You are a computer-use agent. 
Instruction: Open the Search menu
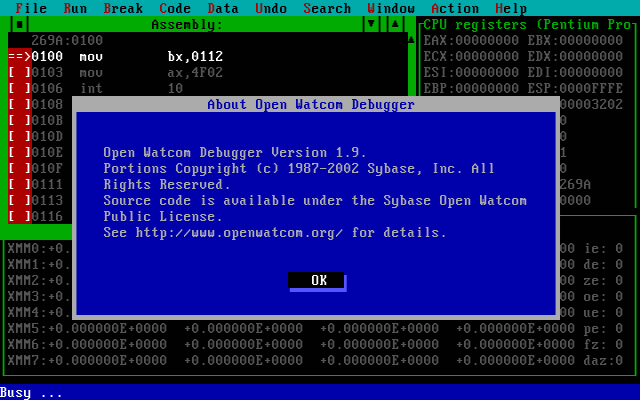tap(327, 8)
